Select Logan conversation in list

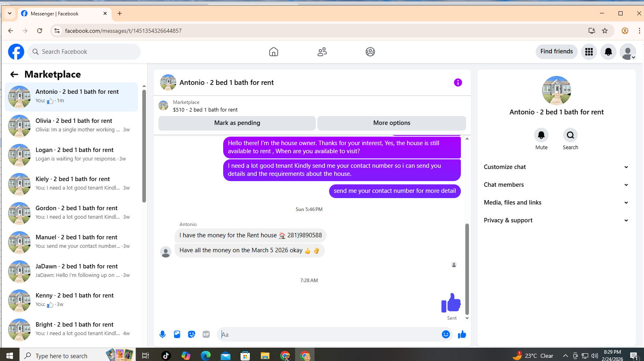71,155
